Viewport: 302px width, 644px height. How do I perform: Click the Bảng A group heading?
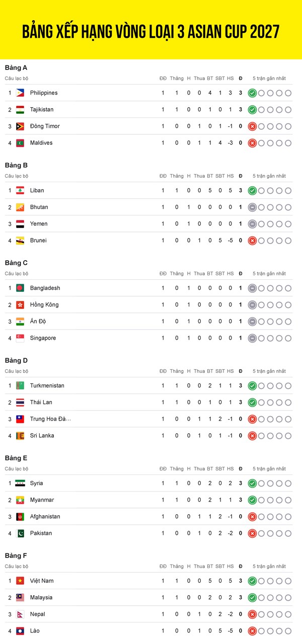tap(16, 67)
